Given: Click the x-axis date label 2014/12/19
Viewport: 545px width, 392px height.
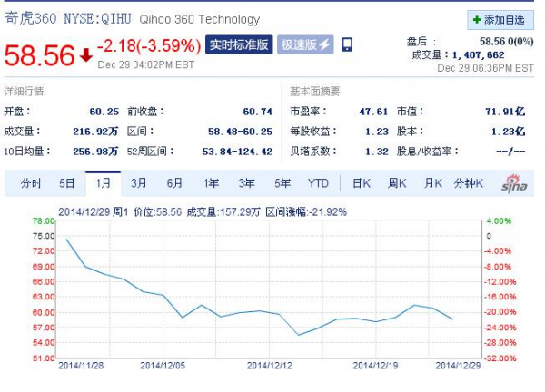Looking at the screenshot, I should click(x=375, y=366).
